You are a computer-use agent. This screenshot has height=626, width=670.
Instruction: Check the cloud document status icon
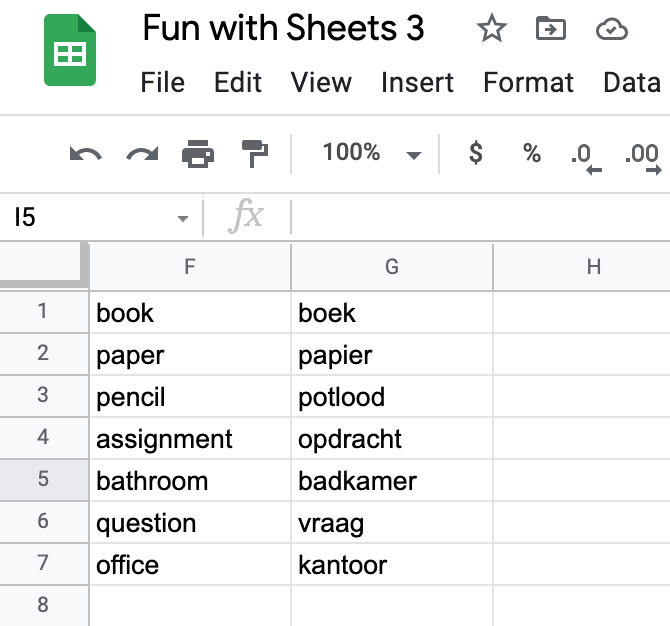click(611, 29)
